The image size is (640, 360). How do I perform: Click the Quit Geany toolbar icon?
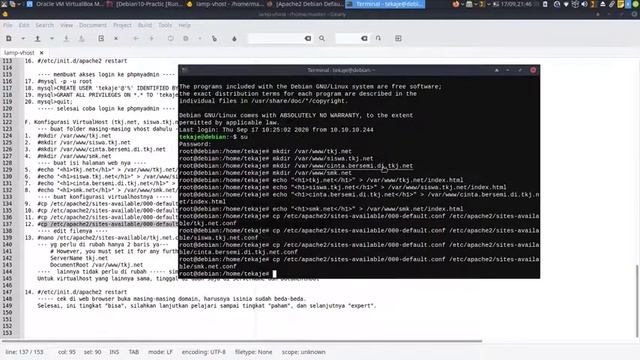coord(398,38)
